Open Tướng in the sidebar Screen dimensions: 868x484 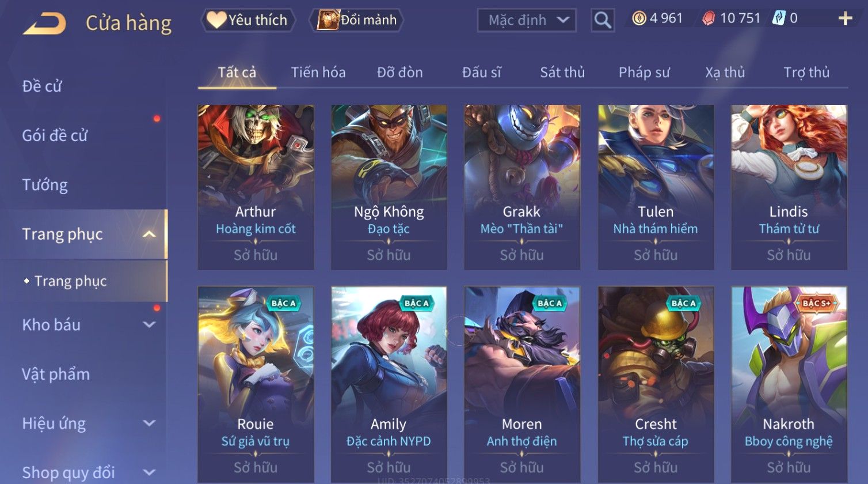pos(45,184)
